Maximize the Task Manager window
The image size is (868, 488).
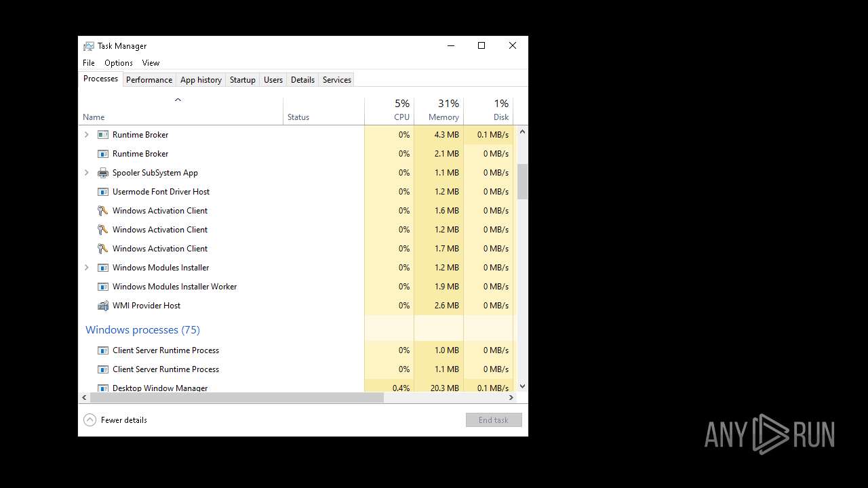[x=481, y=46]
